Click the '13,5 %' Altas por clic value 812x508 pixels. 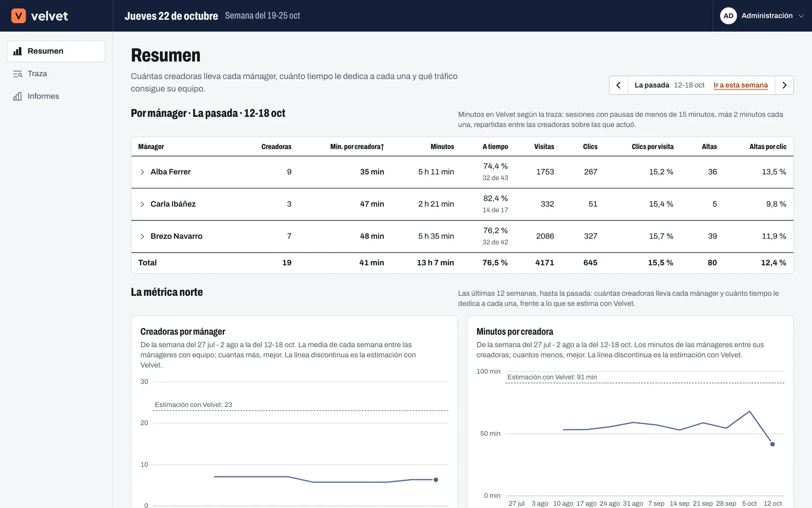774,172
